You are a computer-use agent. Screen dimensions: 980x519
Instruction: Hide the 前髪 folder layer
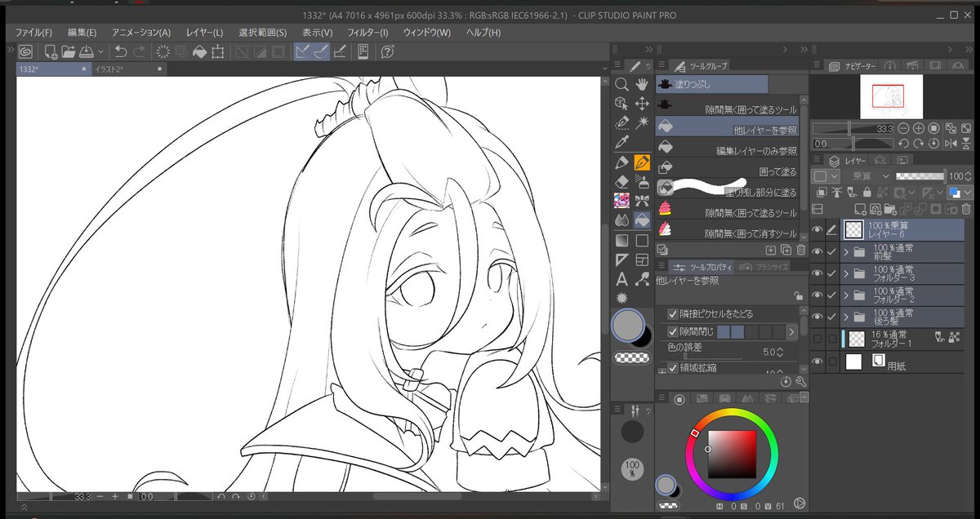coord(817,251)
